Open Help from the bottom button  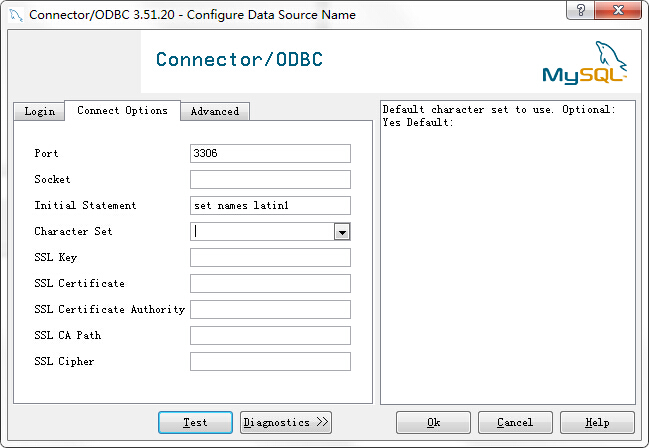click(597, 422)
